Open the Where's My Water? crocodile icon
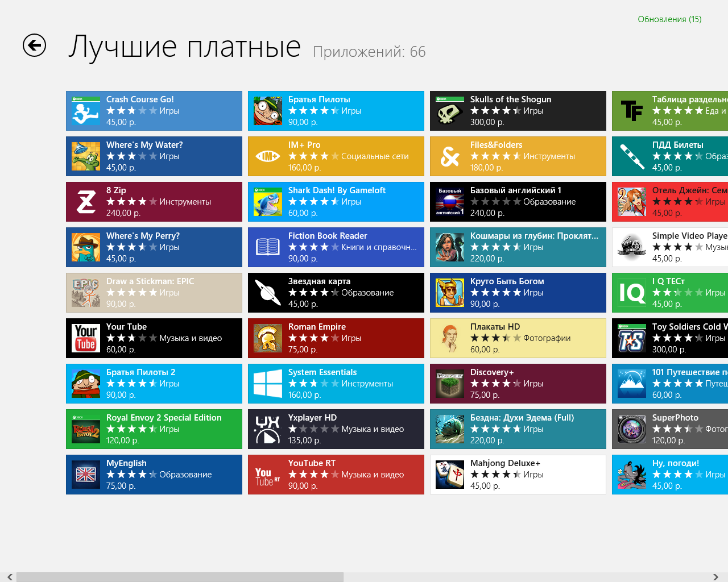This screenshot has width=728, height=582. 86,156
